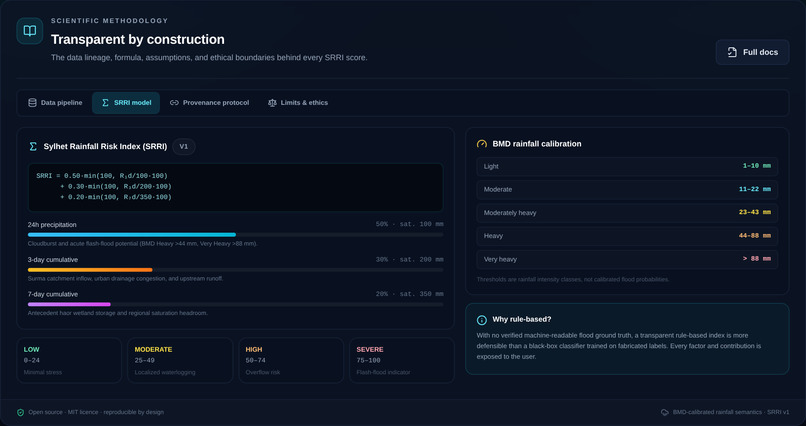This screenshot has height=426, width=806.
Task: Click 'BMD-calibrated rainfall semantics · SRRI v1' text
Action: [731, 412]
